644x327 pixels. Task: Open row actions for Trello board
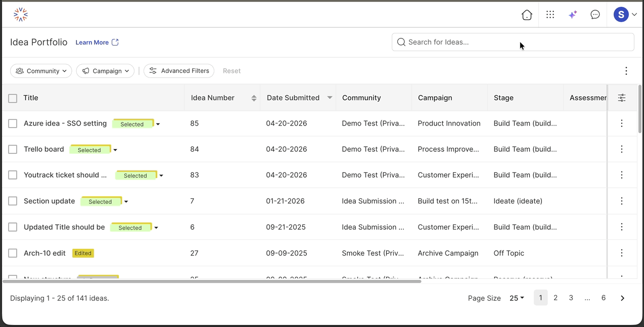coord(622,149)
